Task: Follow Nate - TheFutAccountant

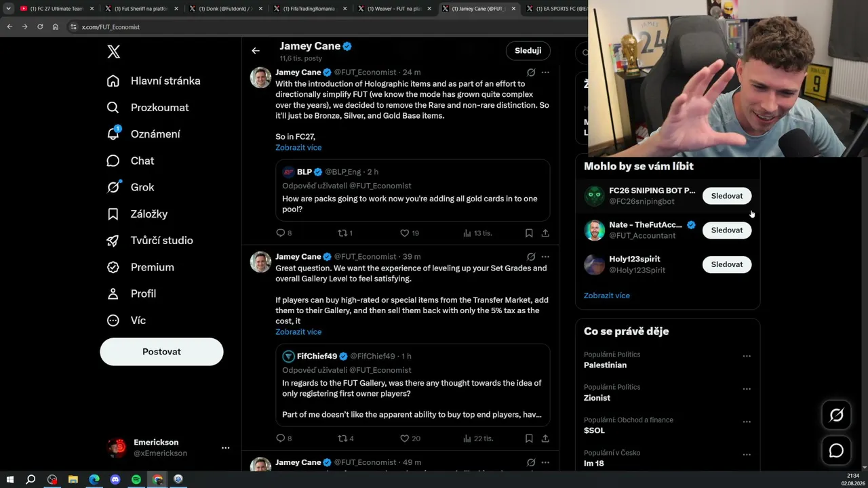Action: (x=727, y=230)
